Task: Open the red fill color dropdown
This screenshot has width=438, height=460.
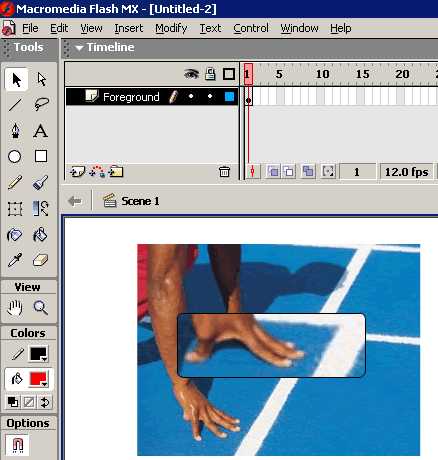Action: (39, 379)
